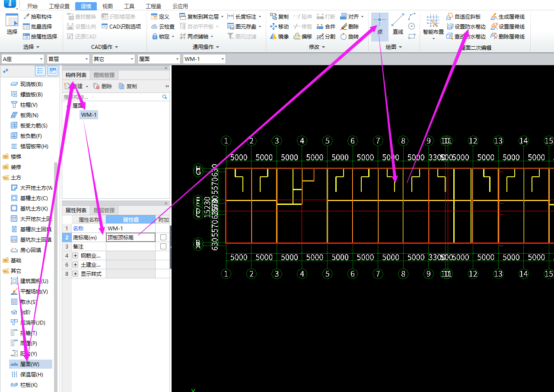Open the 开始 ribbon tab

(32, 6)
